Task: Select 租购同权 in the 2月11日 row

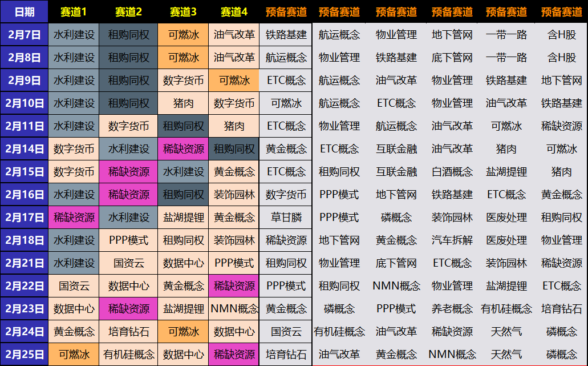Action: pyautogui.click(x=183, y=126)
